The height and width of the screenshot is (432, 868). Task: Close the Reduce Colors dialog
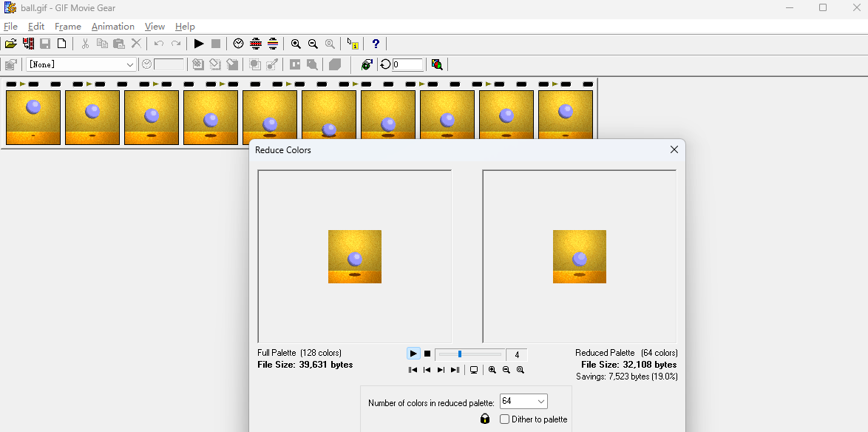click(x=674, y=149)
